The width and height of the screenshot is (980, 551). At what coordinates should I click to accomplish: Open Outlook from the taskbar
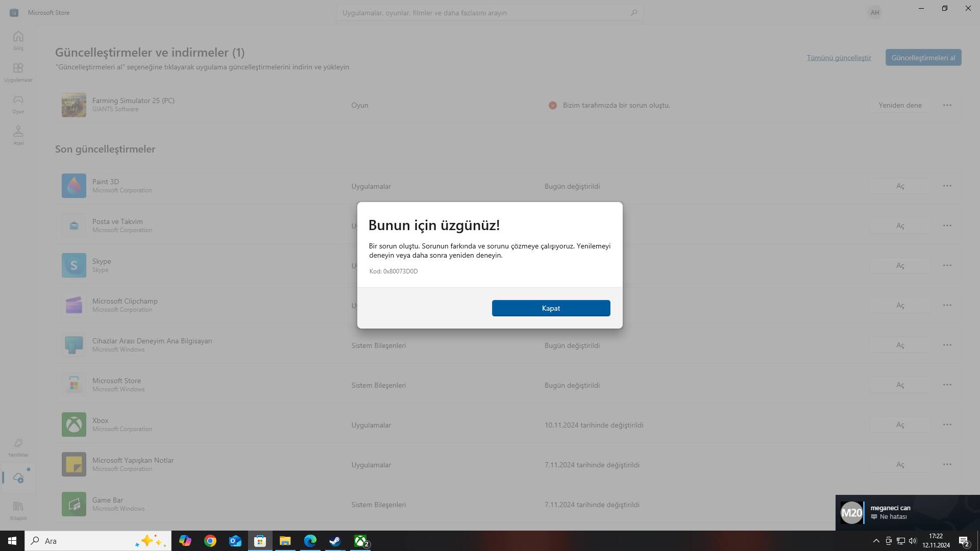[x=235, y=541]
